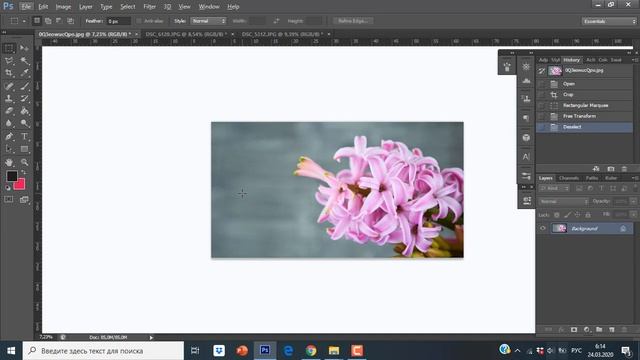Toggle Quick Mask mode

pyautogui.click(x=9, y=199)
